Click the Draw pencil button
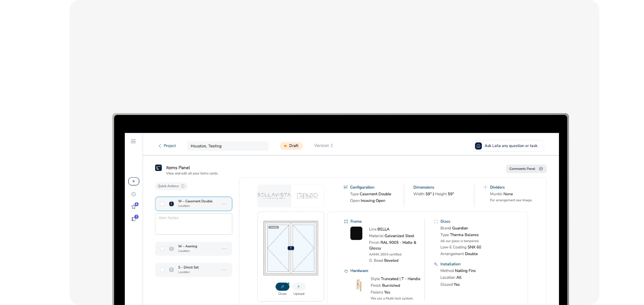 coord(282,287)
